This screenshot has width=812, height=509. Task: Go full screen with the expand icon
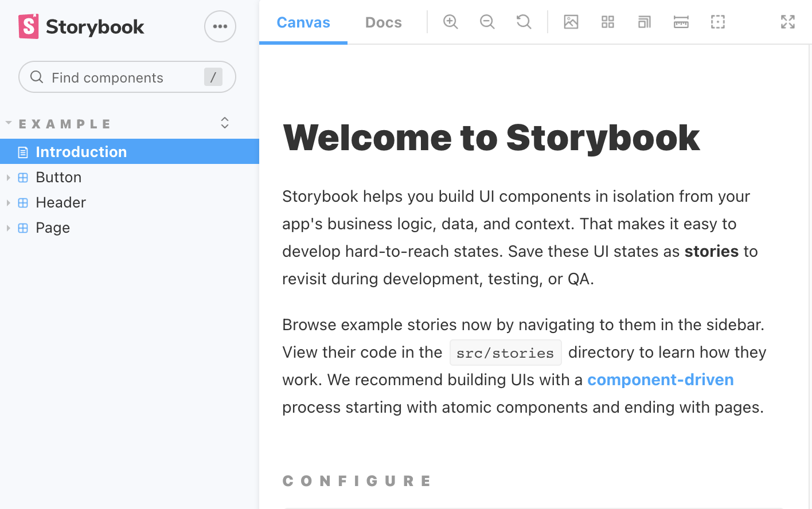[788, 22]
